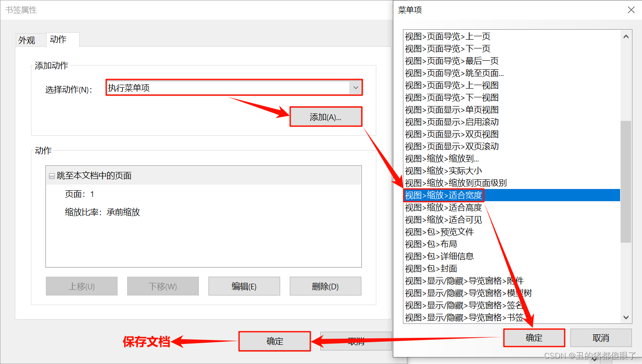Close the 菜单项 dialog window
Viewport: 642px width, 364px height.
[x=631, y=10]
